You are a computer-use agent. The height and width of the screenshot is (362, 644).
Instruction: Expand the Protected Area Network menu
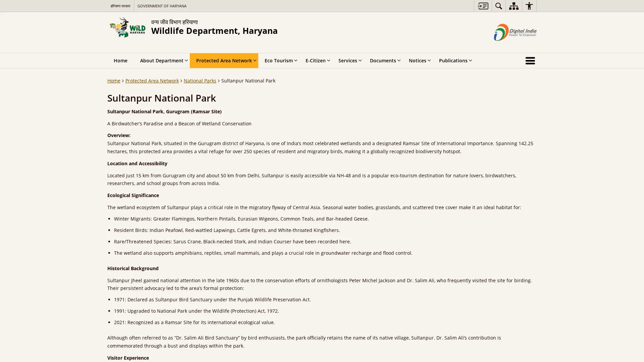click(224, 61)
